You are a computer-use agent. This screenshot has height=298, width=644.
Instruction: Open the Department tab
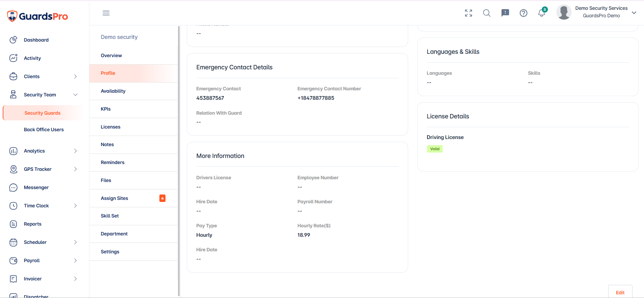[133, 234]
